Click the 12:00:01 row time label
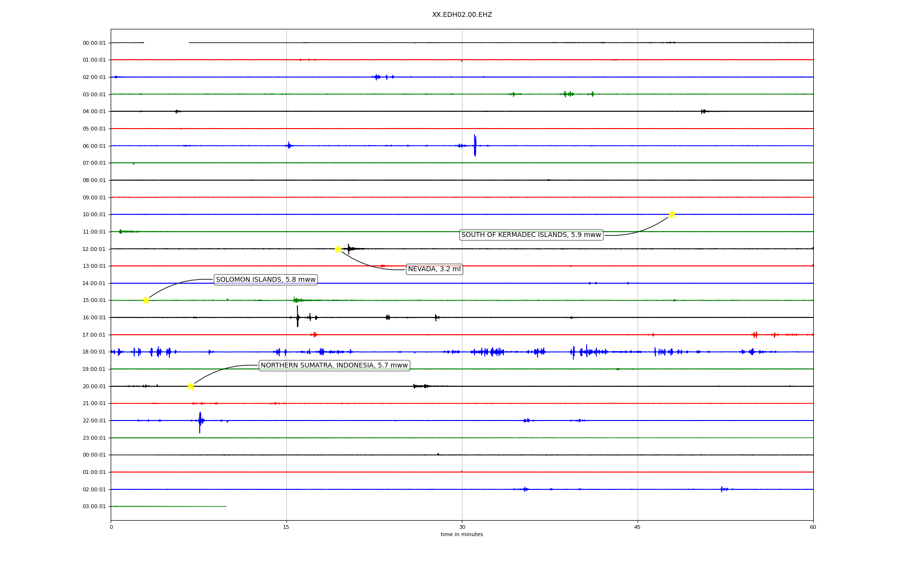 pyautogui.click(x=94, y=249)
